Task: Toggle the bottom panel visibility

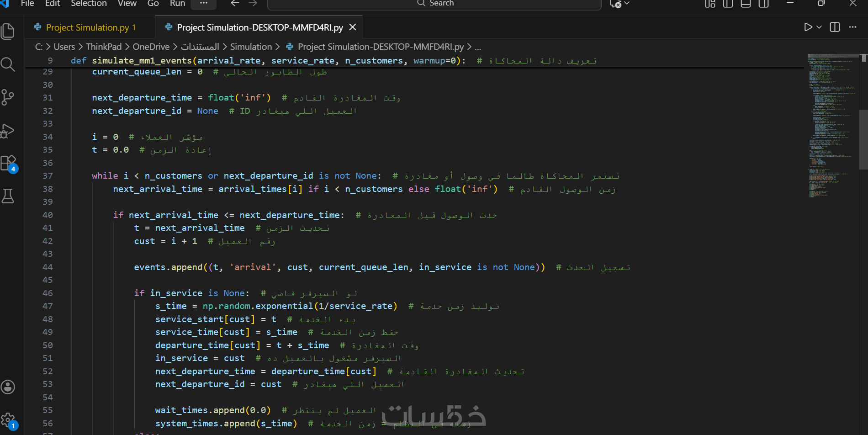Action: pos(746,4)
